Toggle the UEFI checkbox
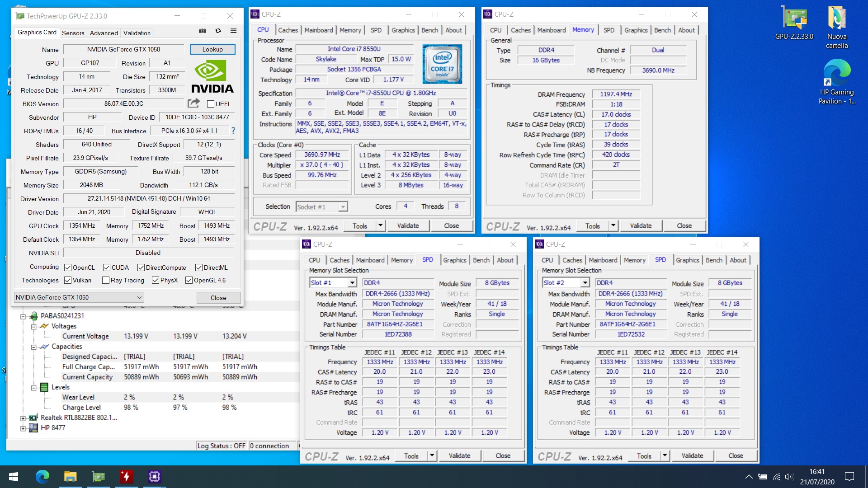 point(210,104)
